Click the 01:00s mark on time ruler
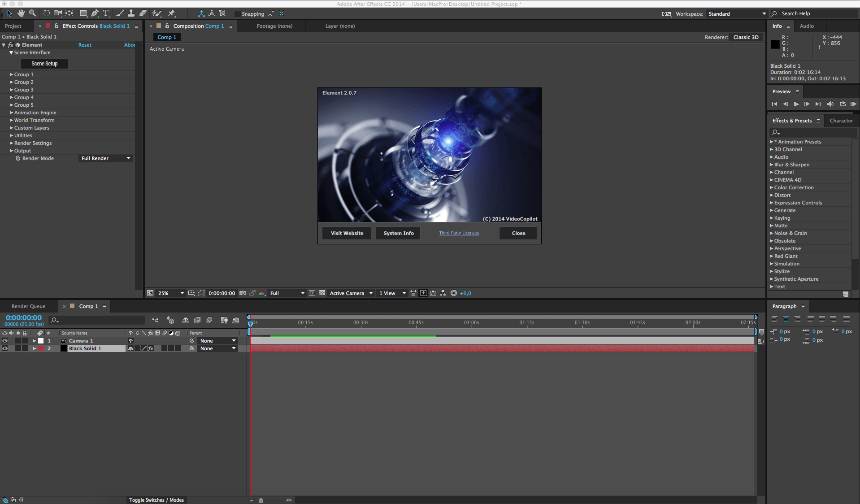Image resolution: width=860 pixels, height=504 pixels. point(471,322)
